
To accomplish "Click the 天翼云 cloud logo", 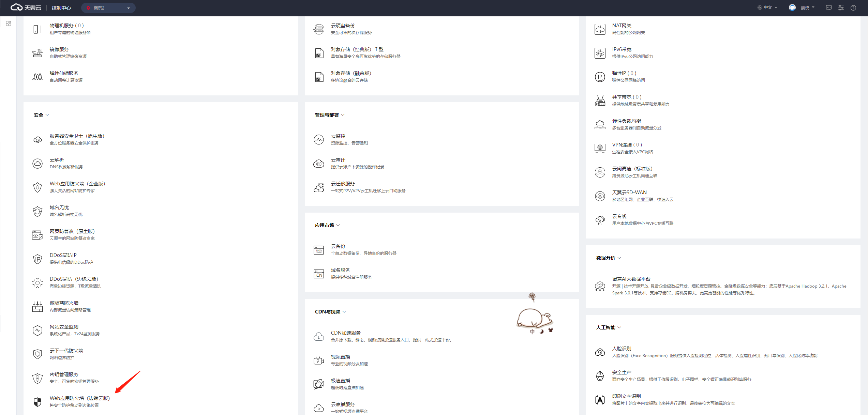I will coord(26,7).
